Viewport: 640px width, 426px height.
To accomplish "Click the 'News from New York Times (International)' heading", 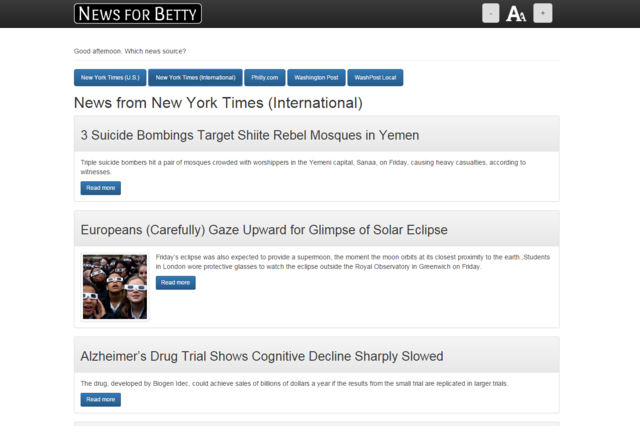I will 218,103.
